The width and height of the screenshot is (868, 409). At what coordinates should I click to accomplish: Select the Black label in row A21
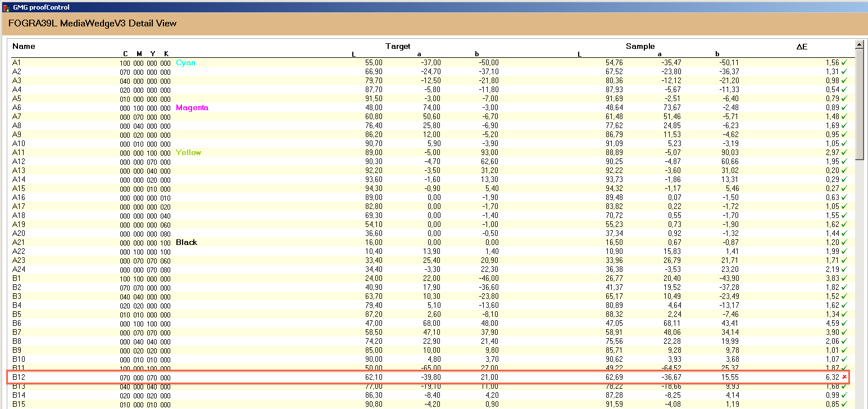(187, 242)
